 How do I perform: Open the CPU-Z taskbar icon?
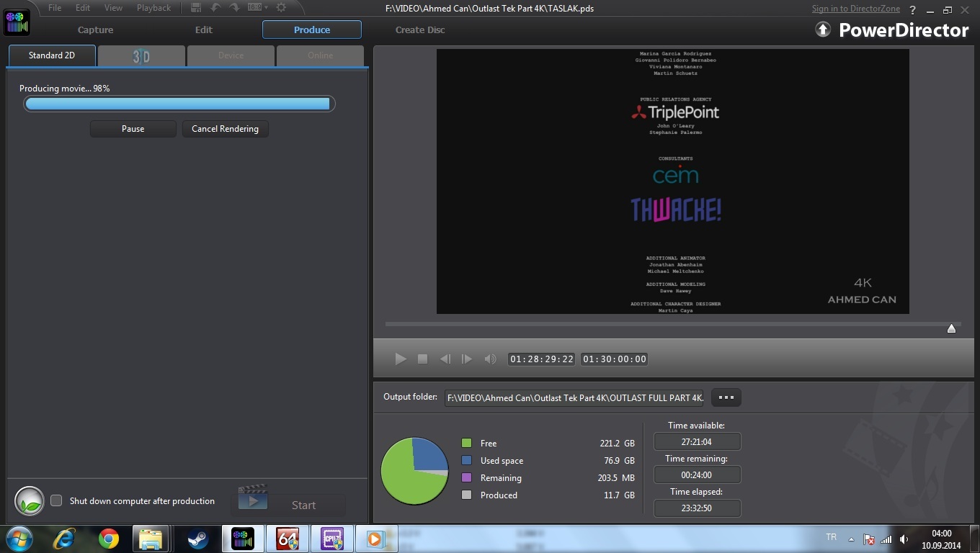(x=332, y=539)
